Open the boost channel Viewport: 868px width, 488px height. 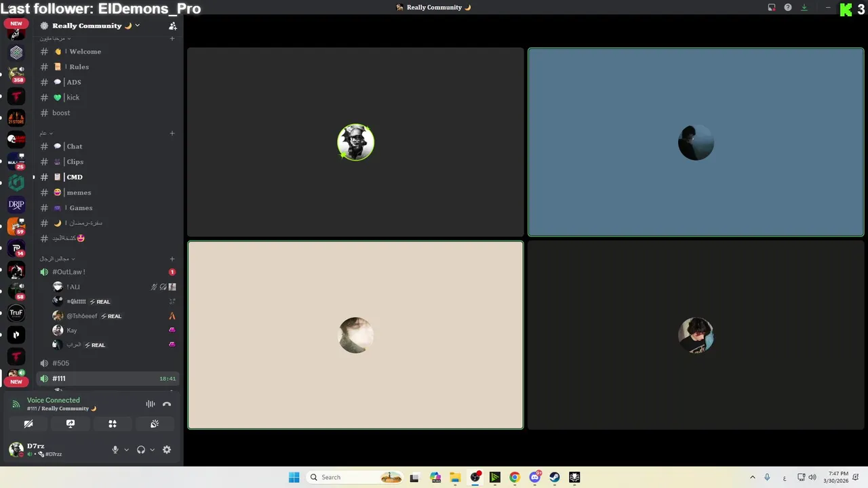coord(107,113)
